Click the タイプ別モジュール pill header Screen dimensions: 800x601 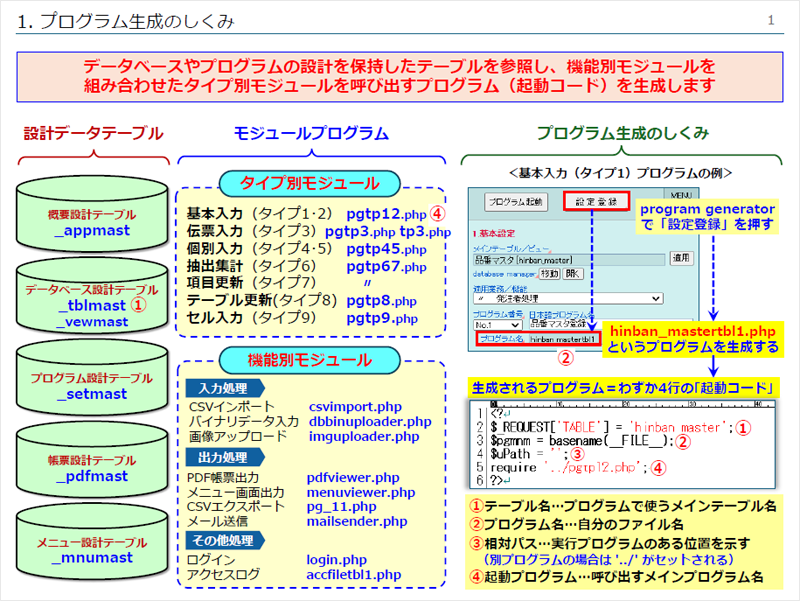coord(310,183)
